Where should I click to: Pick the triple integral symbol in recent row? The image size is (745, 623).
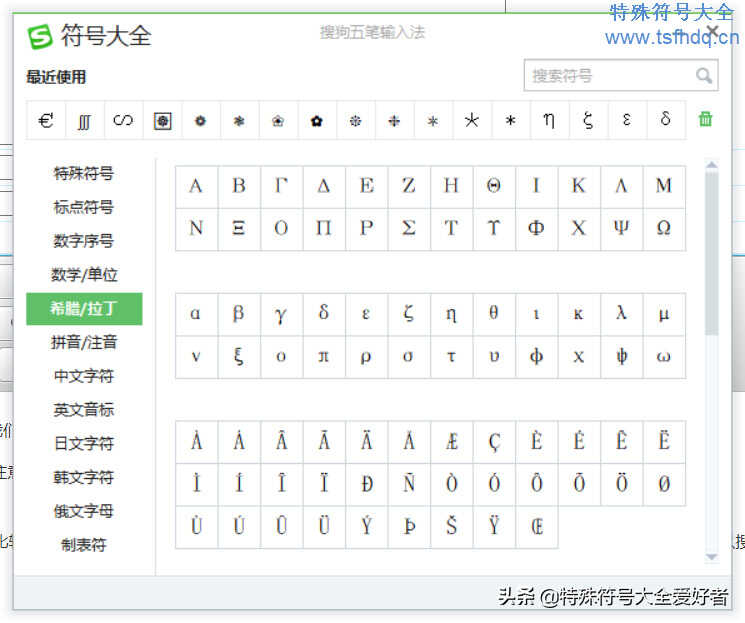pos(84,121)
